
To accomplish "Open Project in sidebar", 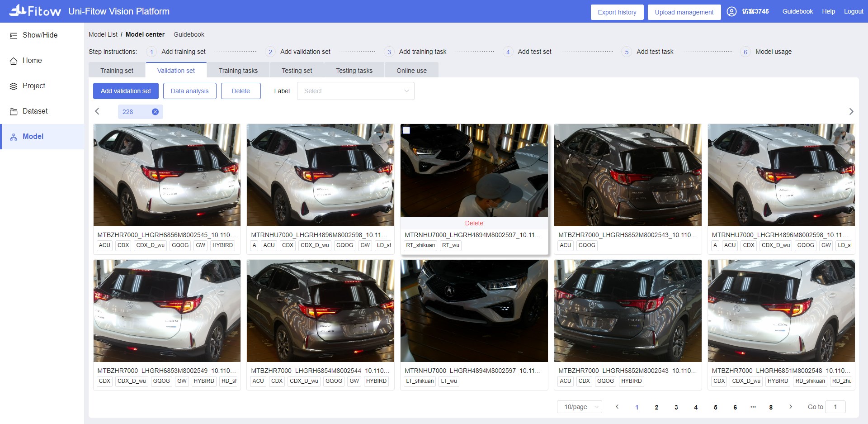I will pos(34,86).
